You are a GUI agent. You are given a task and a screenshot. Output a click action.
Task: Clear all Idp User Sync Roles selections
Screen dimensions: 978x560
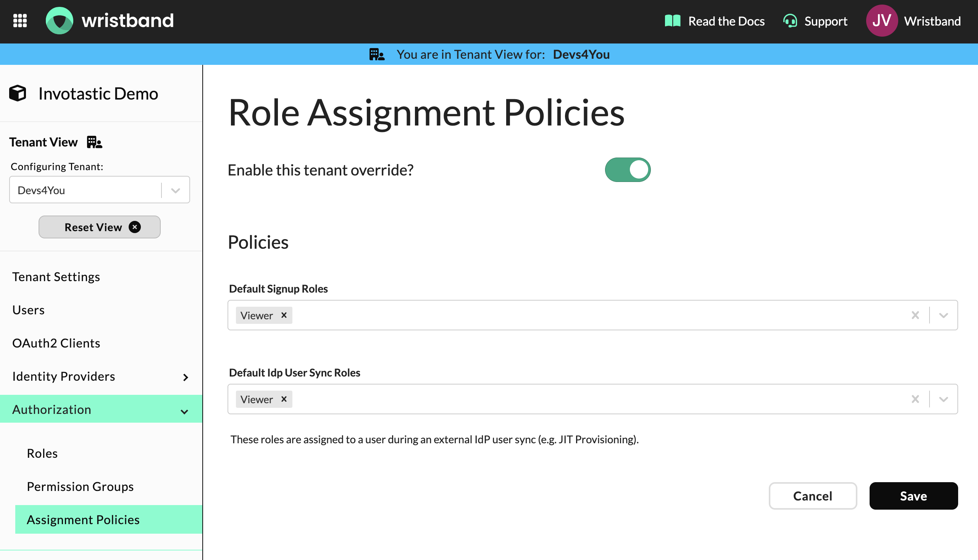coord(915,399)
